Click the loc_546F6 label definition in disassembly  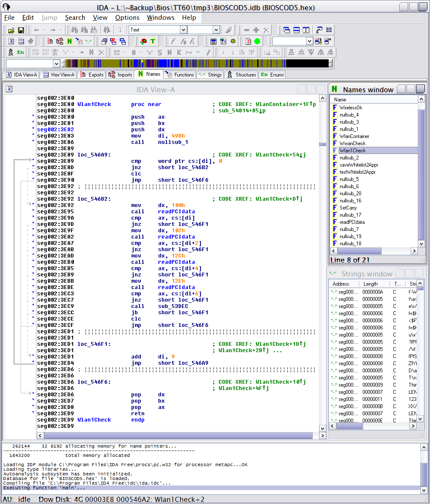[x=94, y=382]
